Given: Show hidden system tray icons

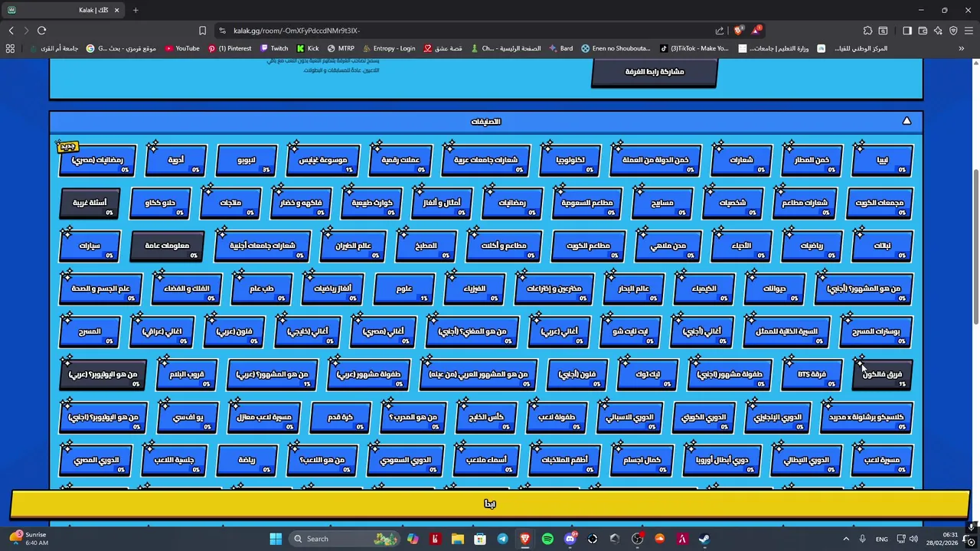Looking at the screenshot, I should point(846,539).
